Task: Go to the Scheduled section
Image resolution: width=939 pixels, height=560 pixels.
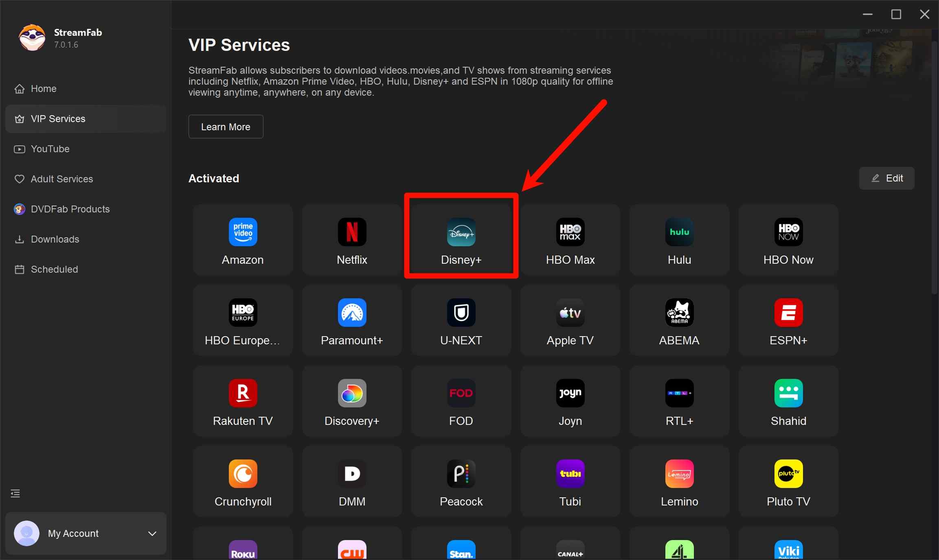Action: coord(54,269)
